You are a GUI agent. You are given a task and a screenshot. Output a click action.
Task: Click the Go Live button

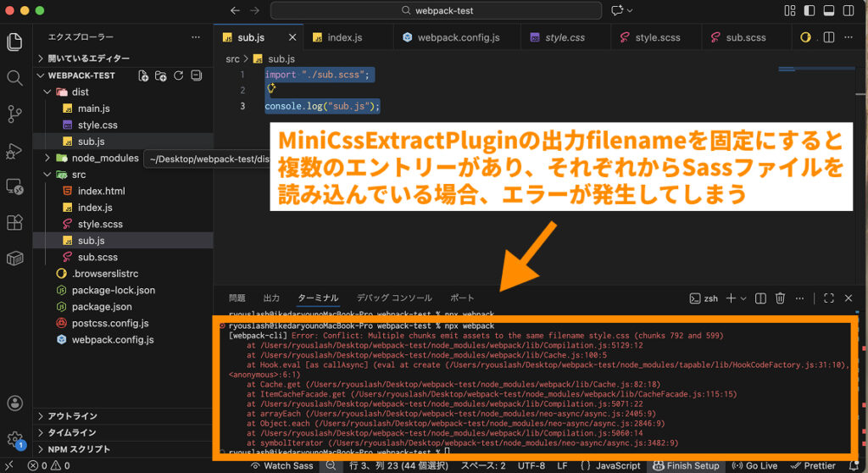tap(754, 465)
